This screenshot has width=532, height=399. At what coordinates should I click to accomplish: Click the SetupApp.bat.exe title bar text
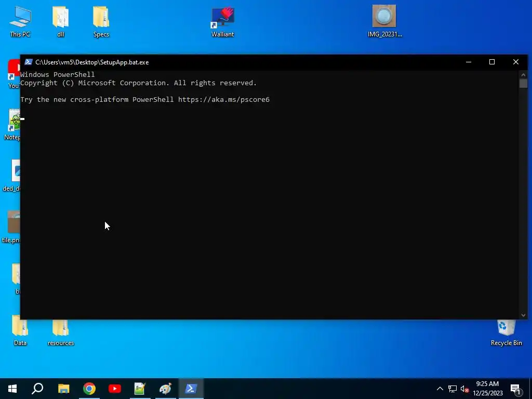[x=92, y=62]
